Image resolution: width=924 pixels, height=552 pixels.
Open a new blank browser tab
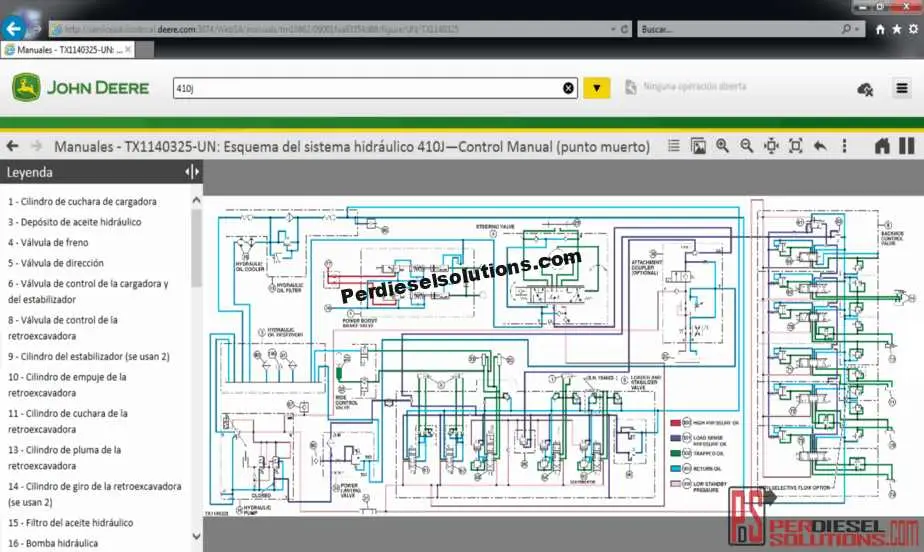point(145,50)
